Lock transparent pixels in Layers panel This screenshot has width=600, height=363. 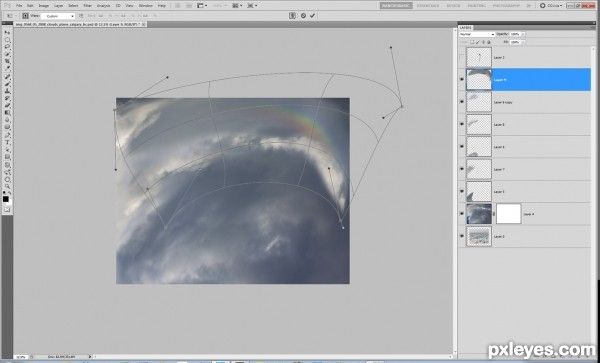473,42
